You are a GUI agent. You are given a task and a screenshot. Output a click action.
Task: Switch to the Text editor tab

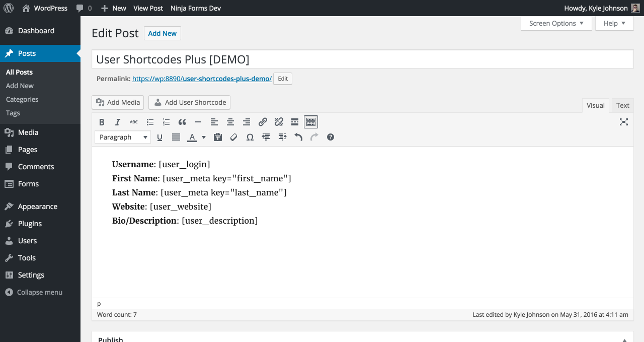(x=622, y=105)
